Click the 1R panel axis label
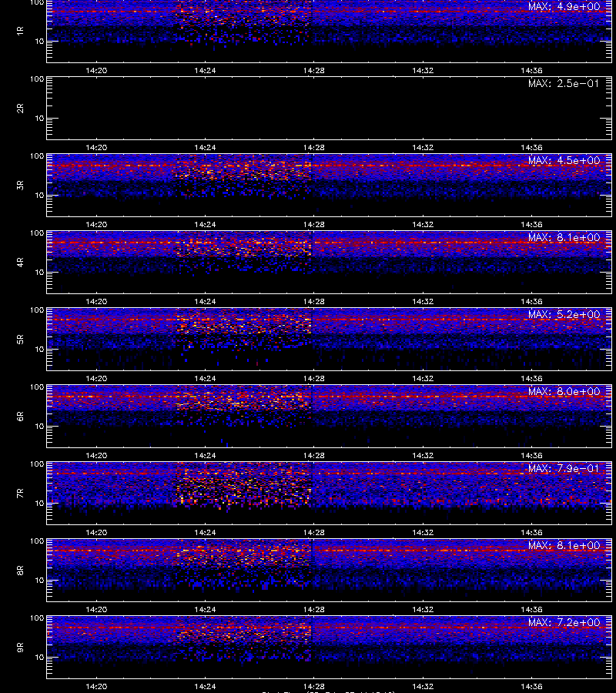This screenshot has width=616, height=693. coord(20,31)
